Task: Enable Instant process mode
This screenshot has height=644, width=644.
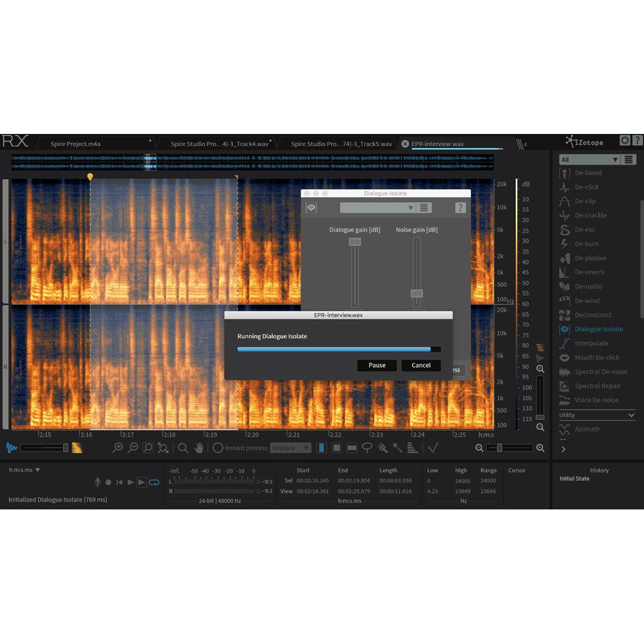Action: coord(218,448)
